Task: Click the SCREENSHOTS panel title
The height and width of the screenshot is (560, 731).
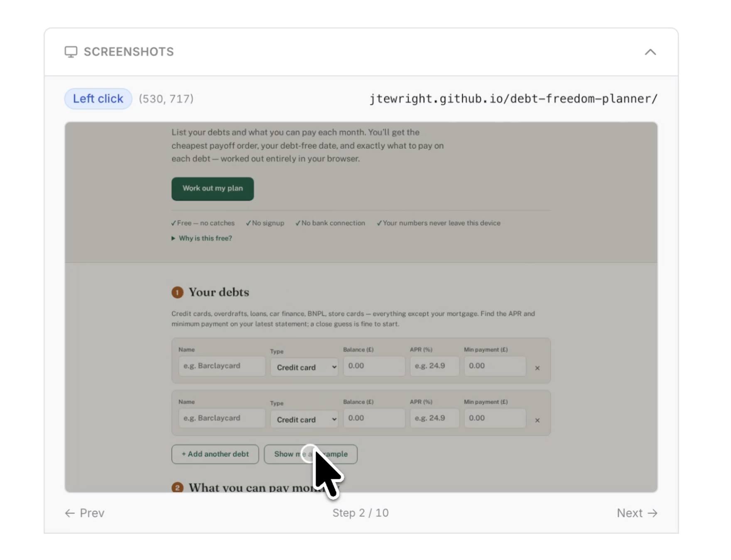Action: [129, 52]
